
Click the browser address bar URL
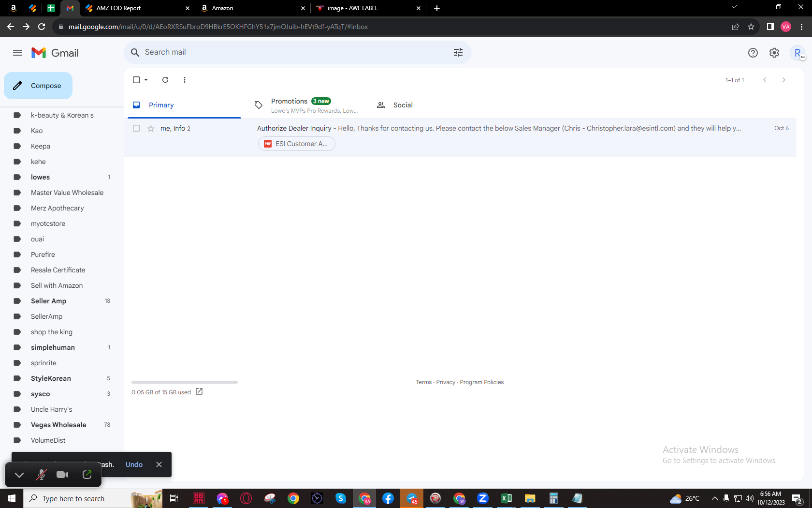click(218, 27)
